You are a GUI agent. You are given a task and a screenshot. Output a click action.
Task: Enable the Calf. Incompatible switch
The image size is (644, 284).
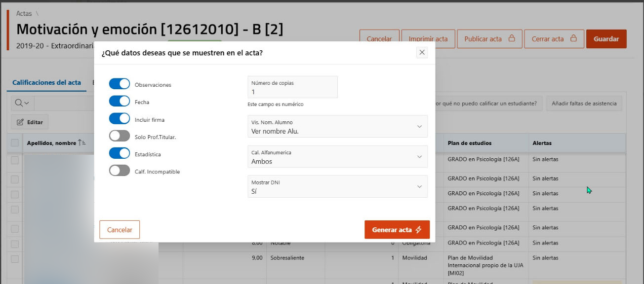(x=119, y=171)
